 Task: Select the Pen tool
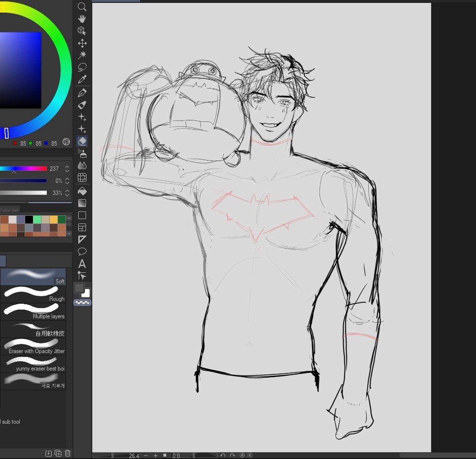(82, 93)
